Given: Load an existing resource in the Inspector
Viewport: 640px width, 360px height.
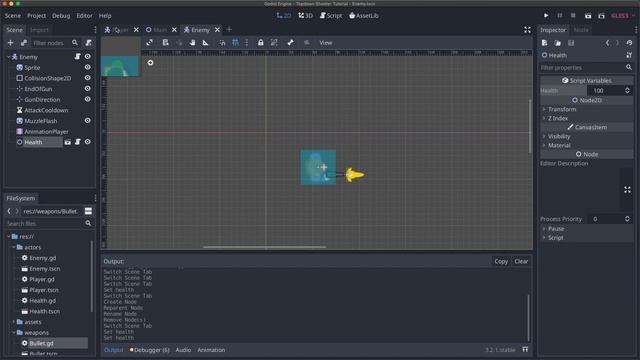Looking at the screenshot, I should pos(558,43).
